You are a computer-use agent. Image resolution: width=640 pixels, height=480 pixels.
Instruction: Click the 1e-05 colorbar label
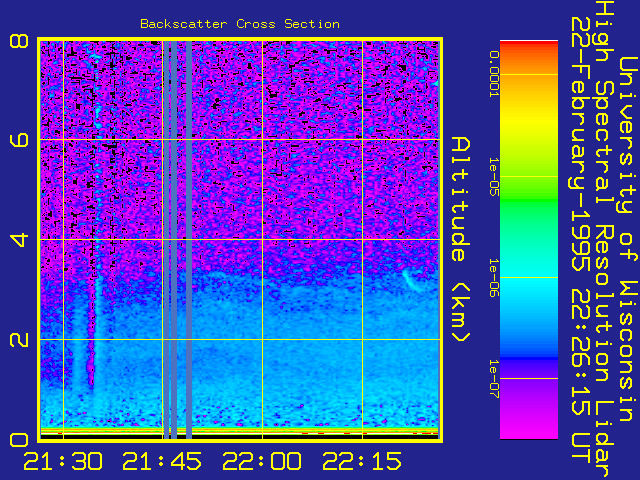(494, 177)
